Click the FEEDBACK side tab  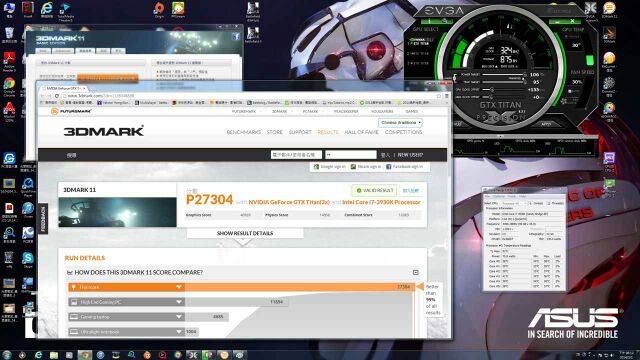point(43,219)
